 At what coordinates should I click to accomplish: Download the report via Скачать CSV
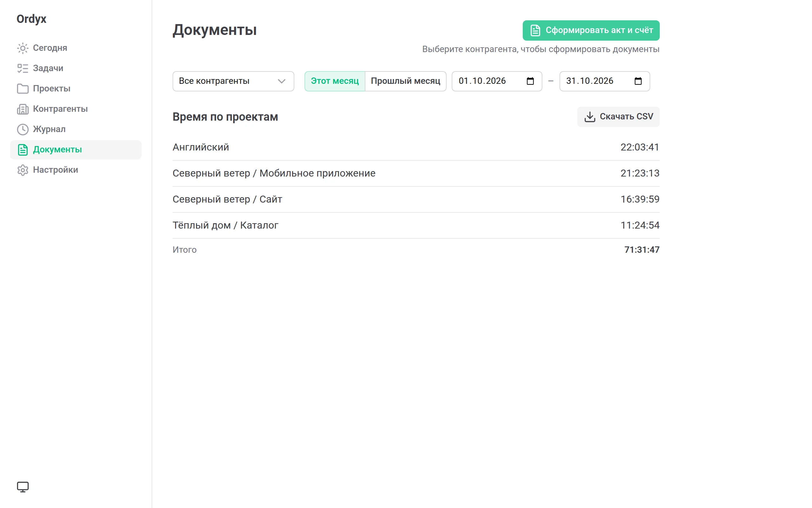point(618,117)
